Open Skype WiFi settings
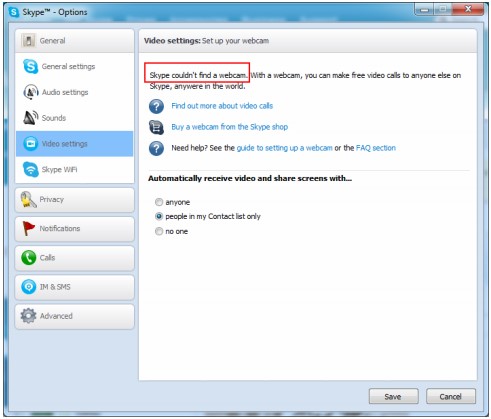Screen dimensions: 491x419 click(75, 169)
